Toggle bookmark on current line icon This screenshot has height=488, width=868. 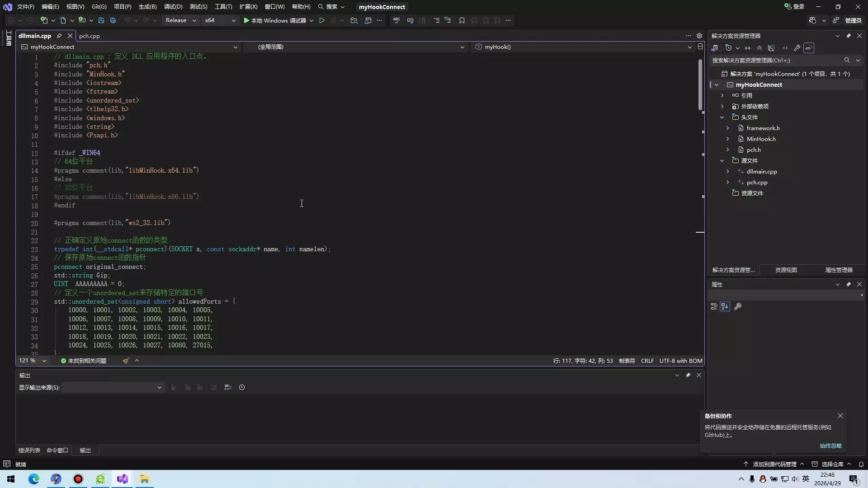[462, 20]
